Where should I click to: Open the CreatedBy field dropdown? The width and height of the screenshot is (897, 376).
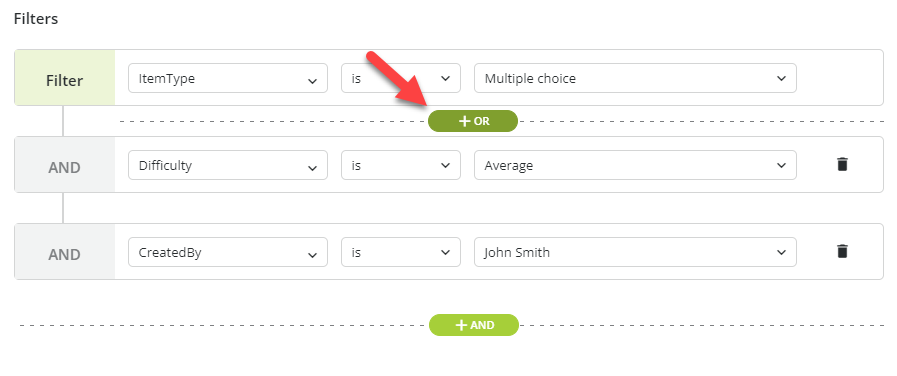tap(228, 252)
